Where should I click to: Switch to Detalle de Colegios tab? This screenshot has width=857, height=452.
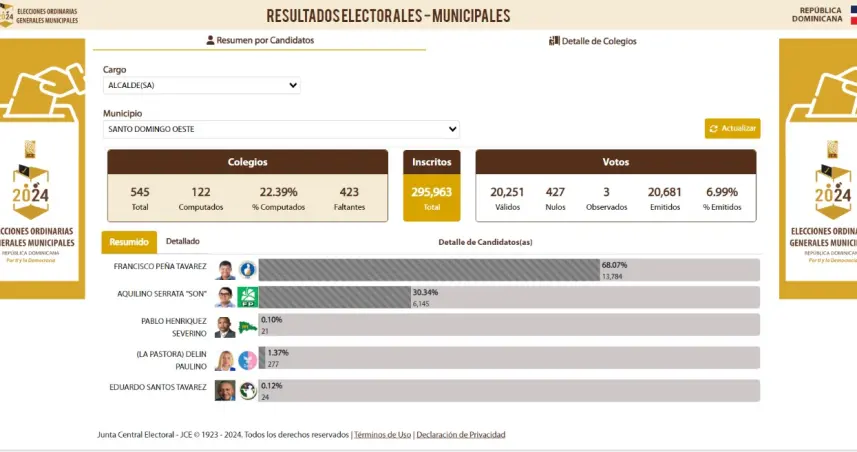(x=592, y=41)
